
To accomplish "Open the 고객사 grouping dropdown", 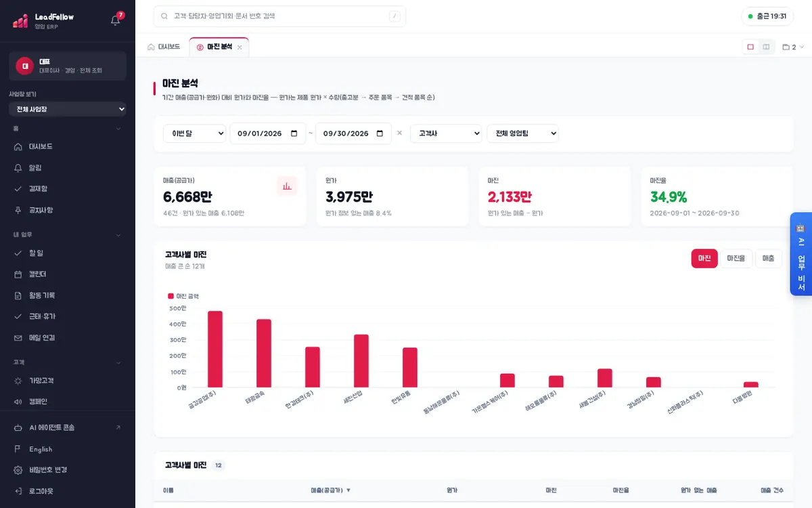I will coord(446,133).
